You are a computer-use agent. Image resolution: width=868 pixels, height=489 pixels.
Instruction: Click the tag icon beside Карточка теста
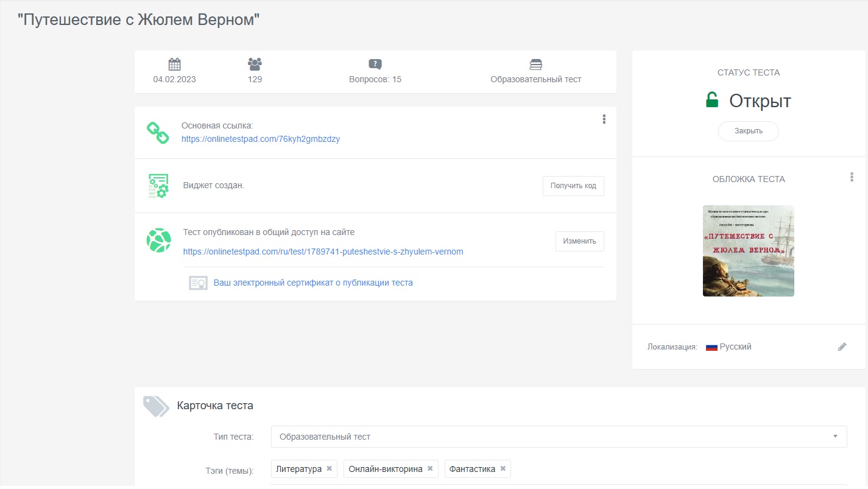tap(156, 406)
